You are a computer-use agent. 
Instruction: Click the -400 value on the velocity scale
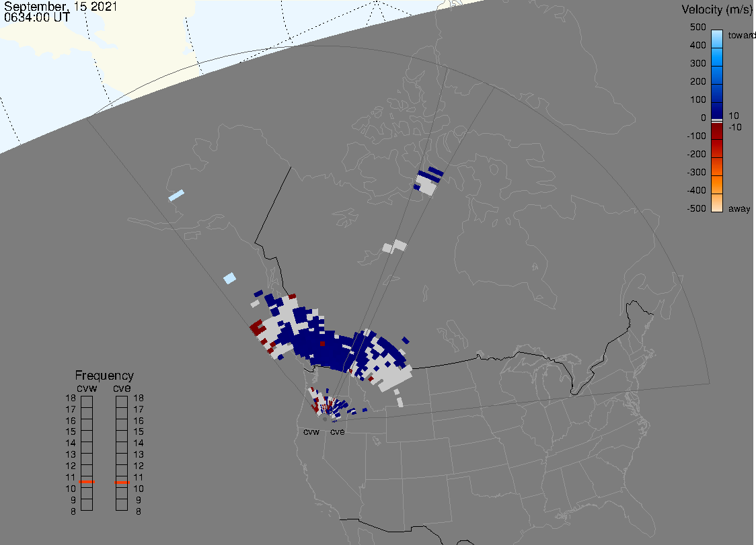pyautogui.click(x=696, y=190)
